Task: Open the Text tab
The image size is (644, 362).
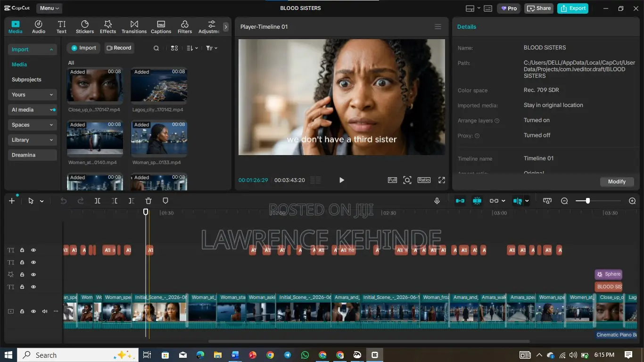Action: click(x=62, y=27)
